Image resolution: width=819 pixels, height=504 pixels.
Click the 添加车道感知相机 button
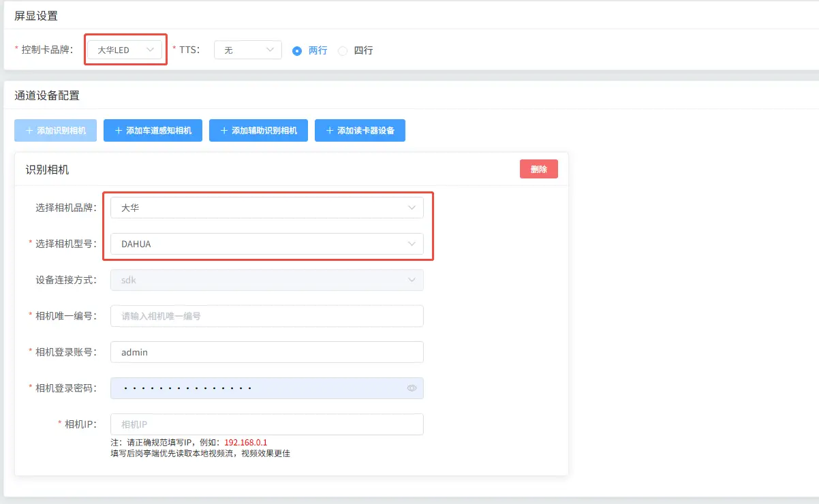pyautogui.click(x=153, y=130)
